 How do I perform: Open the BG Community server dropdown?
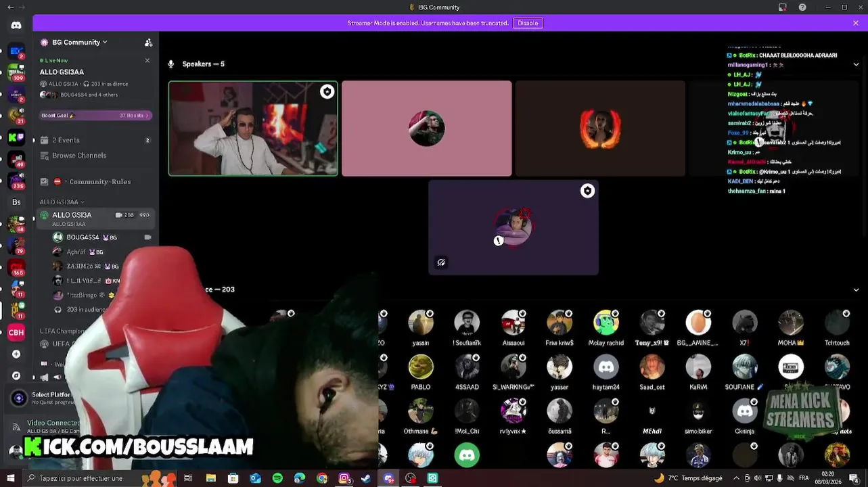point(80,42)
